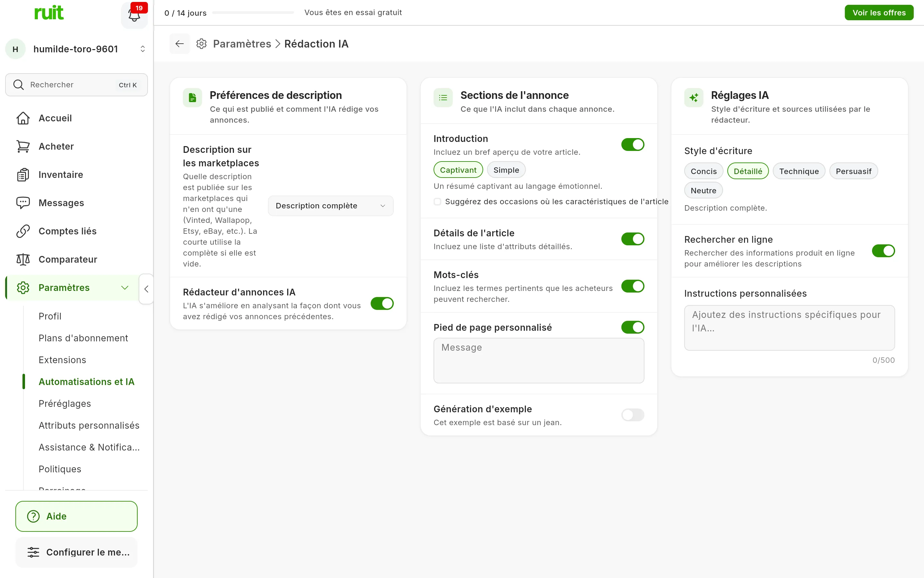Image resolution: width=924 pixels, height=578 pixels.
Task: Collapse the Paramètres submenu chevron
Action: [x=124, y=288]
